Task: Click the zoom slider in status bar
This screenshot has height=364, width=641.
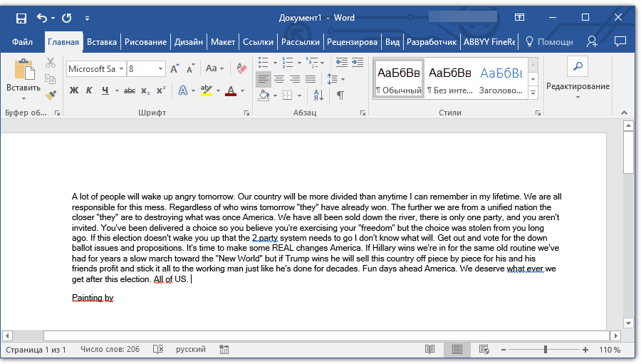Action: tap(546, 350)
